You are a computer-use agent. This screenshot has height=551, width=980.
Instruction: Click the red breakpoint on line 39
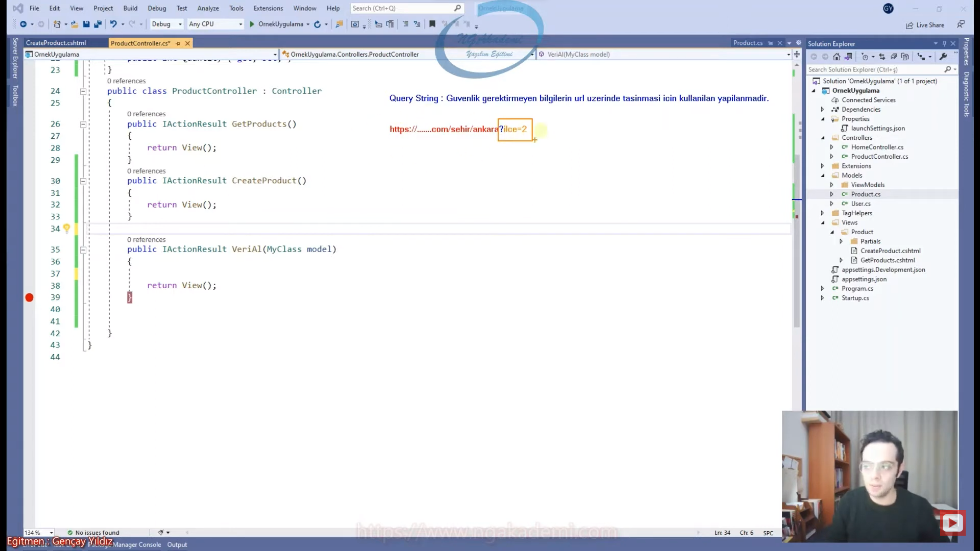point(30,297)
